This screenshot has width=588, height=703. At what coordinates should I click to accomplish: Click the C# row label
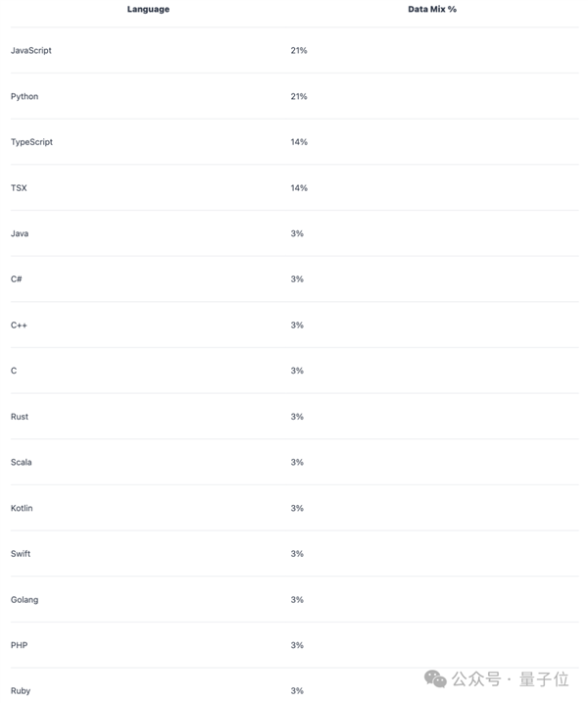(17, 279)
